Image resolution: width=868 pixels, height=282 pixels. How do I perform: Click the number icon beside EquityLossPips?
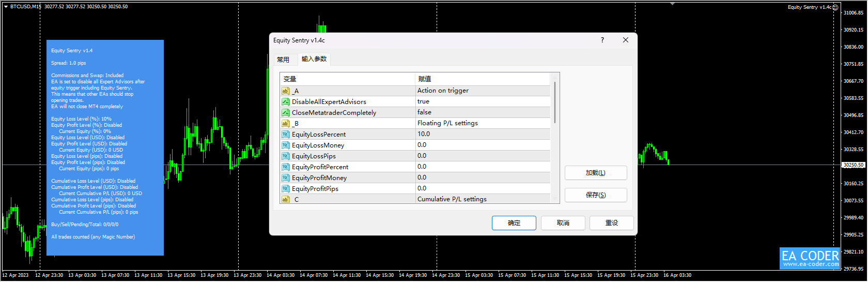tap(285, 156)
